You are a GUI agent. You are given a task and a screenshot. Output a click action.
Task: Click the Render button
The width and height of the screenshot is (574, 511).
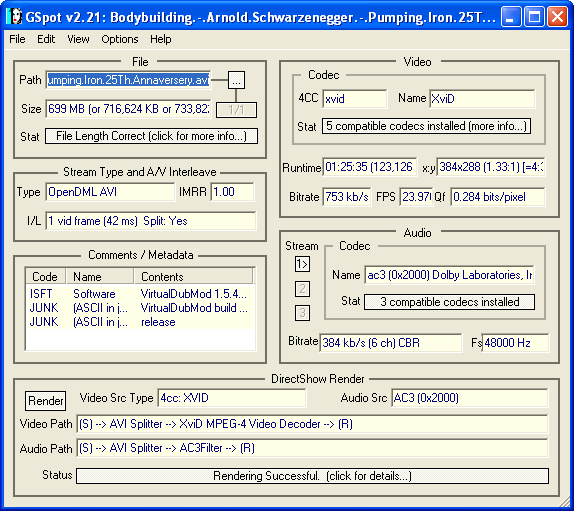pyautogui.click(x=46, y=401)
